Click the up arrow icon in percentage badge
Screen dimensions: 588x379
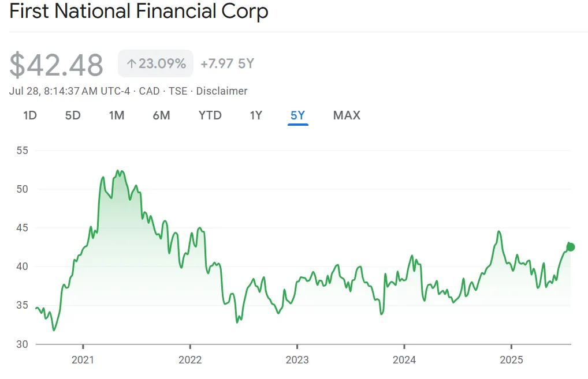131,64
